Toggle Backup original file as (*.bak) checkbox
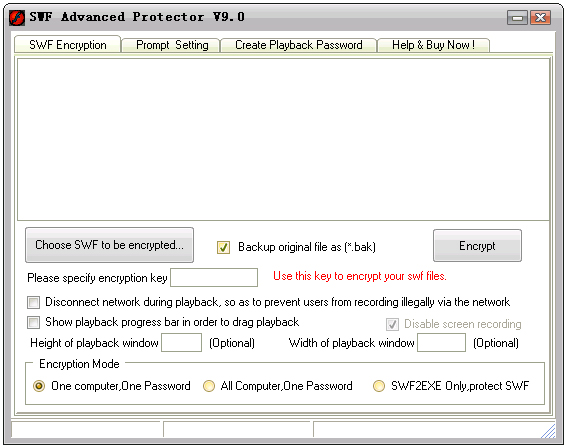 point(223,247)
